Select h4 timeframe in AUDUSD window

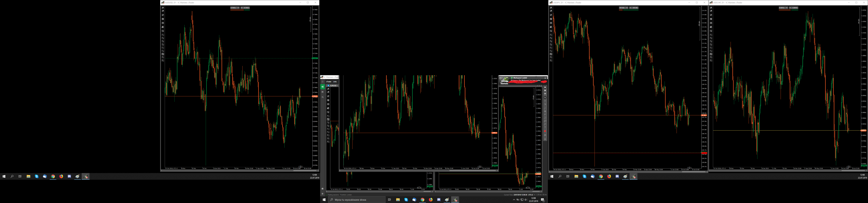point(163,51)
